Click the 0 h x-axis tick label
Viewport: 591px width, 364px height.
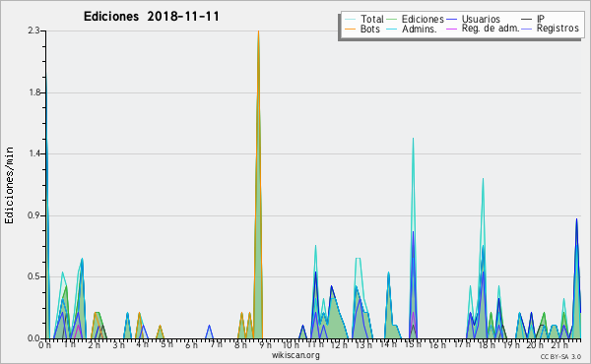(x=45, y=345)
